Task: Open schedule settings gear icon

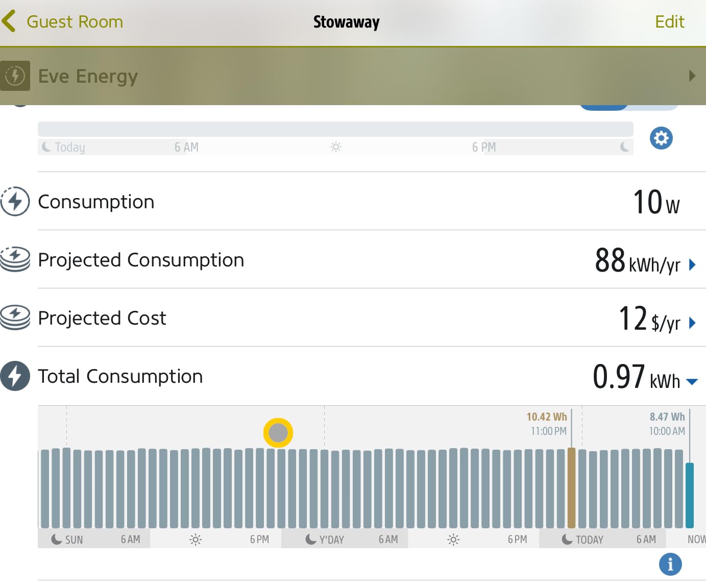Action: point(661,138)
